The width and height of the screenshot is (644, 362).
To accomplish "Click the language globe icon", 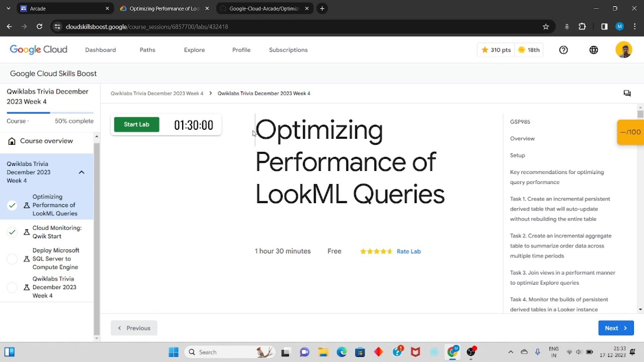I will point(594,50).
